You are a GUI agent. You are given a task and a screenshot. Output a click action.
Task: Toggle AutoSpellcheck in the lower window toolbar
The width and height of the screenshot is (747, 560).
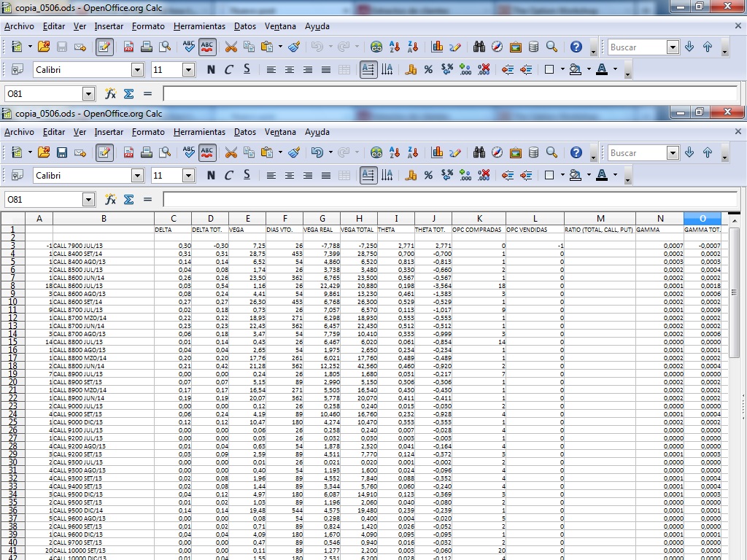[207, 153]
